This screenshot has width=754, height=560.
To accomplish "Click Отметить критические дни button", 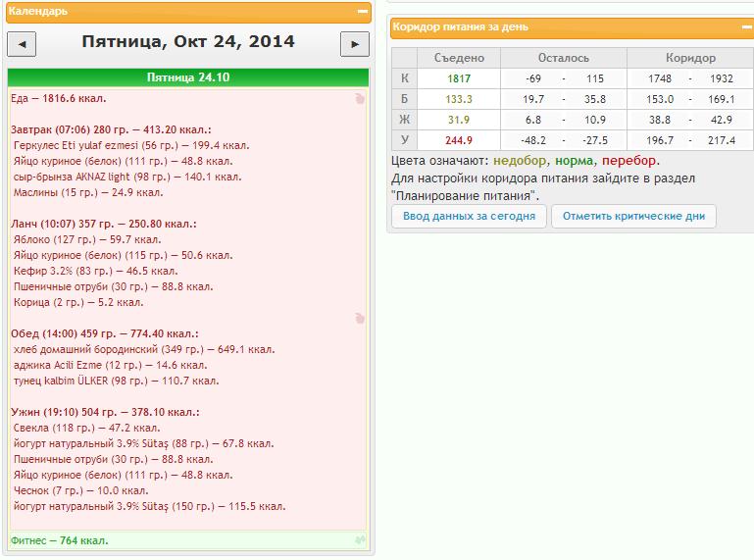I will (x=633, y=216).
